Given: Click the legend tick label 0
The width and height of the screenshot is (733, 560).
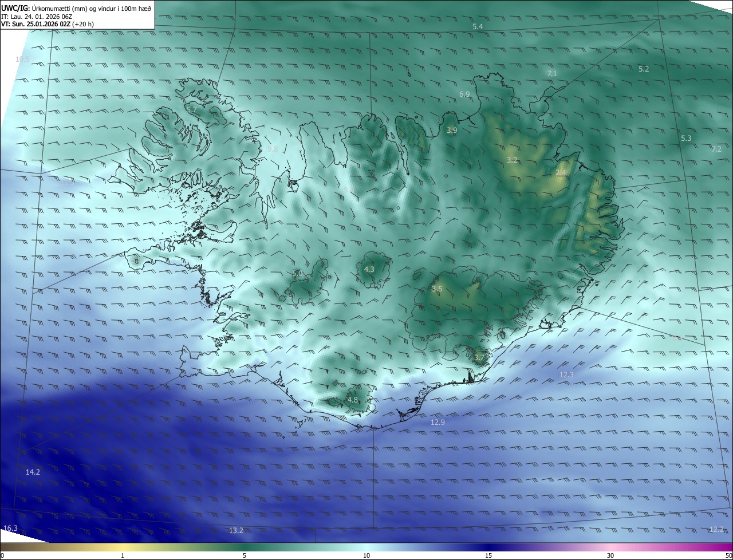Looking at the screenshot, I should (x=2, y=555).
